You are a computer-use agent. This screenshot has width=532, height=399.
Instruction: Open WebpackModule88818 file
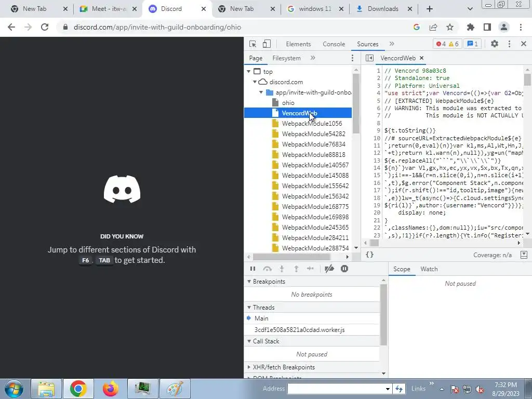click(x=313, y=155)
